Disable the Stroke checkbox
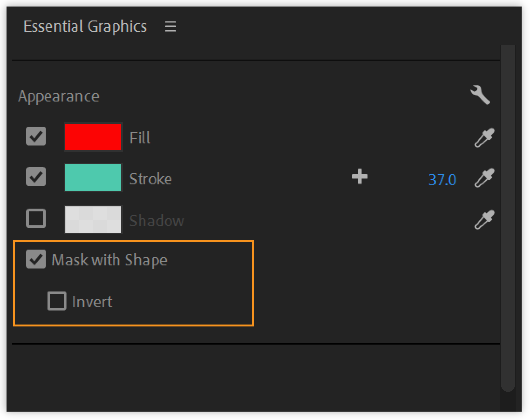Image resolution: width=530 pixels, height=420 pixels. tap(35, 177)
